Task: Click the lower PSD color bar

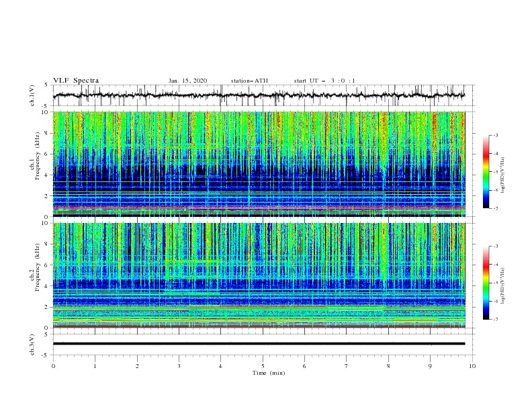Action: tap(486, 283)
